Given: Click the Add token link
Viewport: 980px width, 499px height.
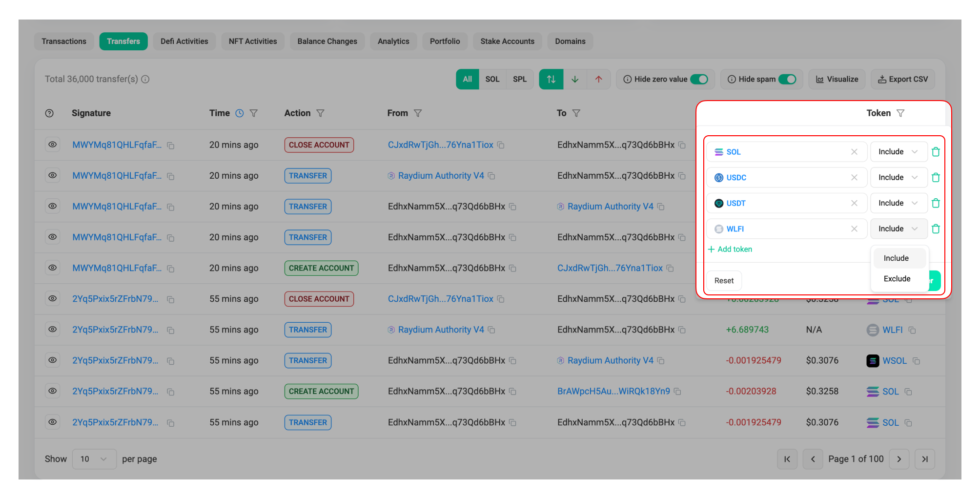Looking at the screenshot, I should click(x=730, y=249).
